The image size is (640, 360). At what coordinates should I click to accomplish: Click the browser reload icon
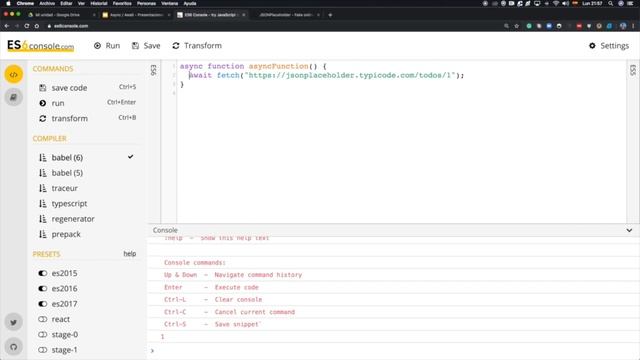[x=27, y=26]
